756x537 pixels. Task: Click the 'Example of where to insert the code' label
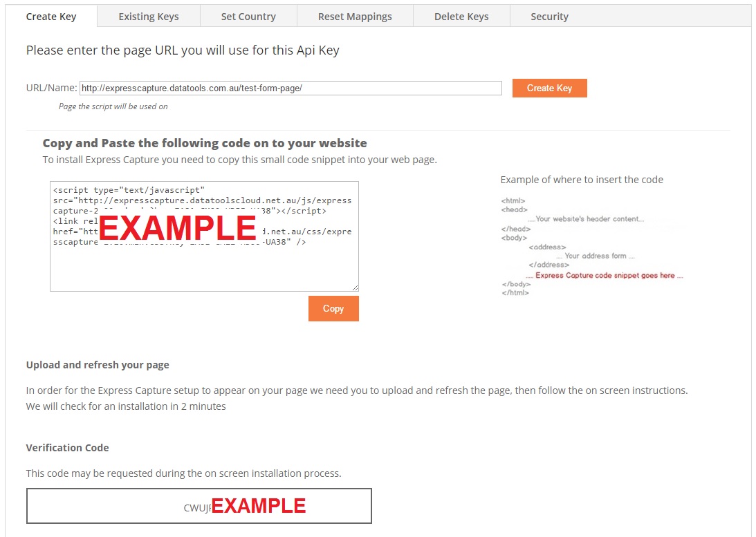click(582, 180)
